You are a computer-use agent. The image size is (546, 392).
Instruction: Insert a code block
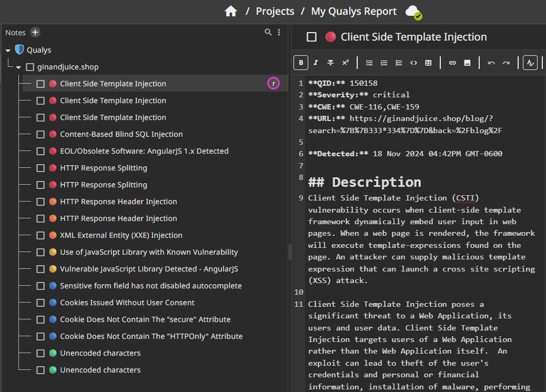(x=413, y=63)
